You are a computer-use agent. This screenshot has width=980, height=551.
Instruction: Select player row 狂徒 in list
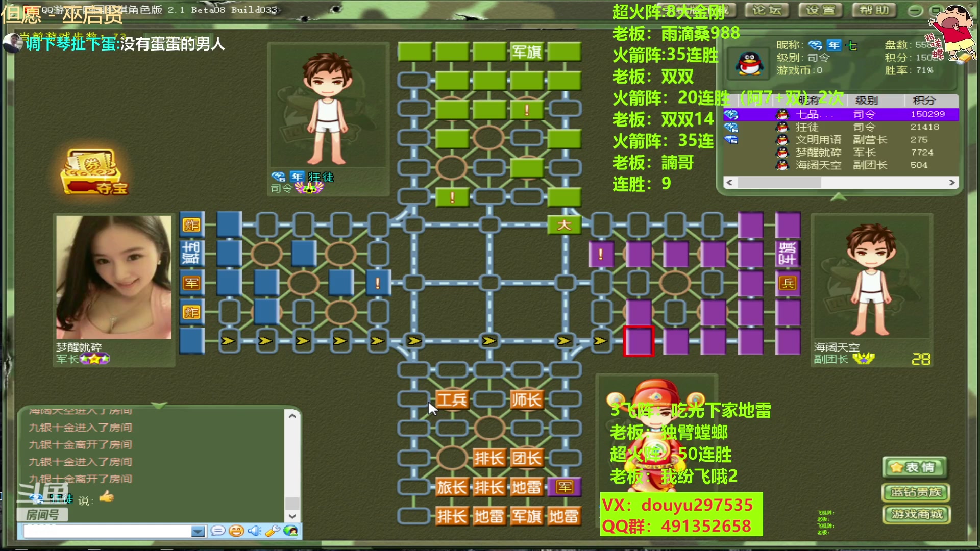pos(841,127)
